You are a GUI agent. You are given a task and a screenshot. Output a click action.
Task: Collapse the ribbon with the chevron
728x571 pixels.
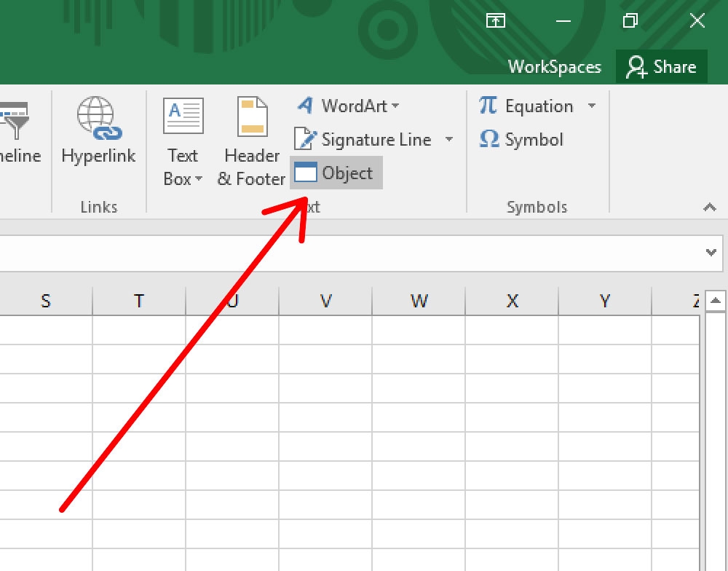pos(709,207)
